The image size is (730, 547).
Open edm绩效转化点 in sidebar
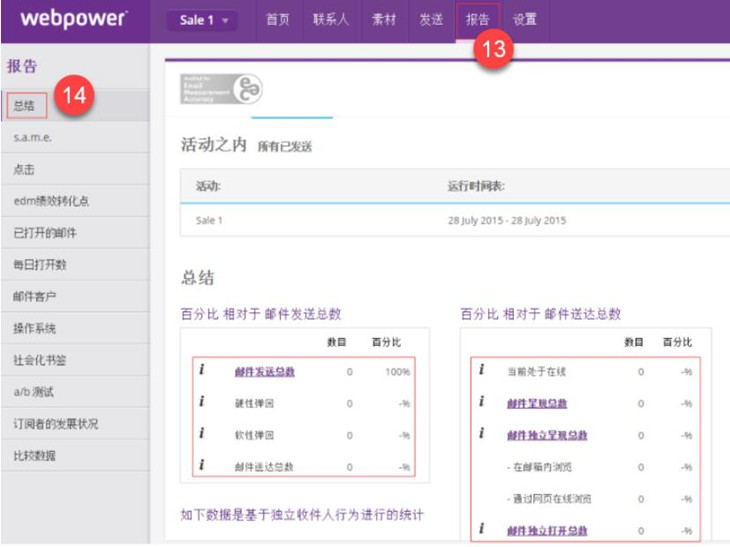tap(75, 201)
